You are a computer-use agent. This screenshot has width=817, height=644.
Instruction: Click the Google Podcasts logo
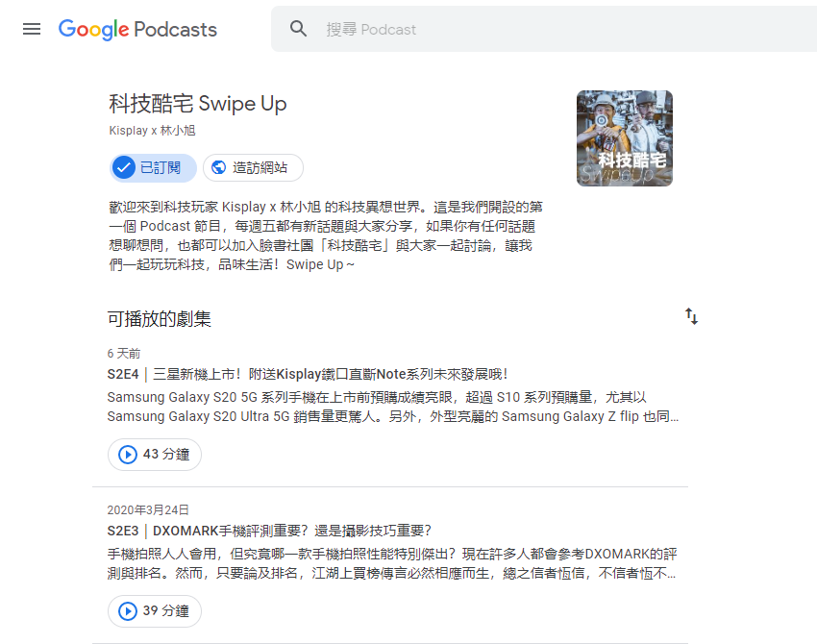pos(137,30)
